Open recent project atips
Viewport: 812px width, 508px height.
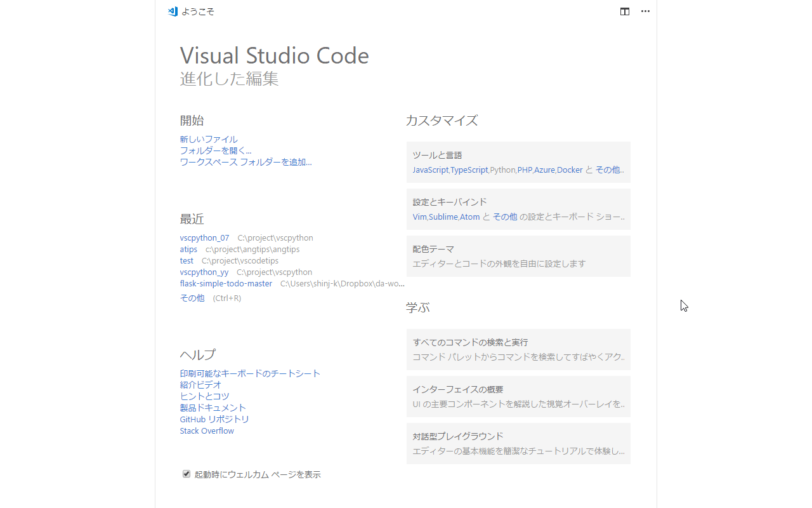(188, 250)
